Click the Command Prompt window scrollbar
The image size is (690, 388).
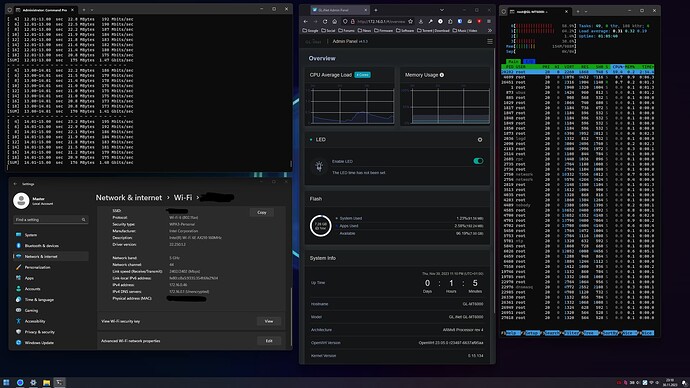291,164
